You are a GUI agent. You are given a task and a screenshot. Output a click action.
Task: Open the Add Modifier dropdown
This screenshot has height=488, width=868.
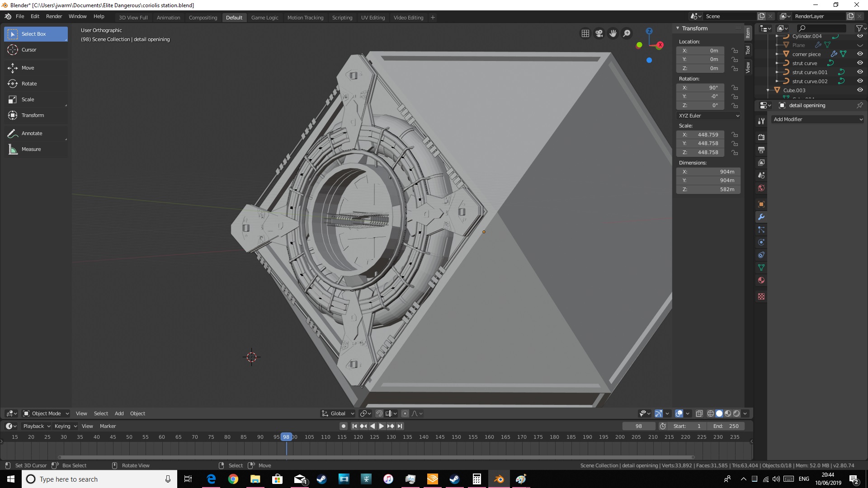(x=818, y=119)
